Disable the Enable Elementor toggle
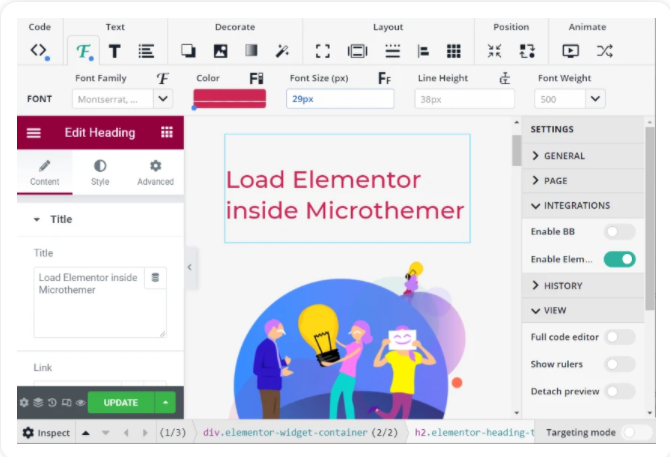Viewport: 670px width, 457px height. point(619,259)
